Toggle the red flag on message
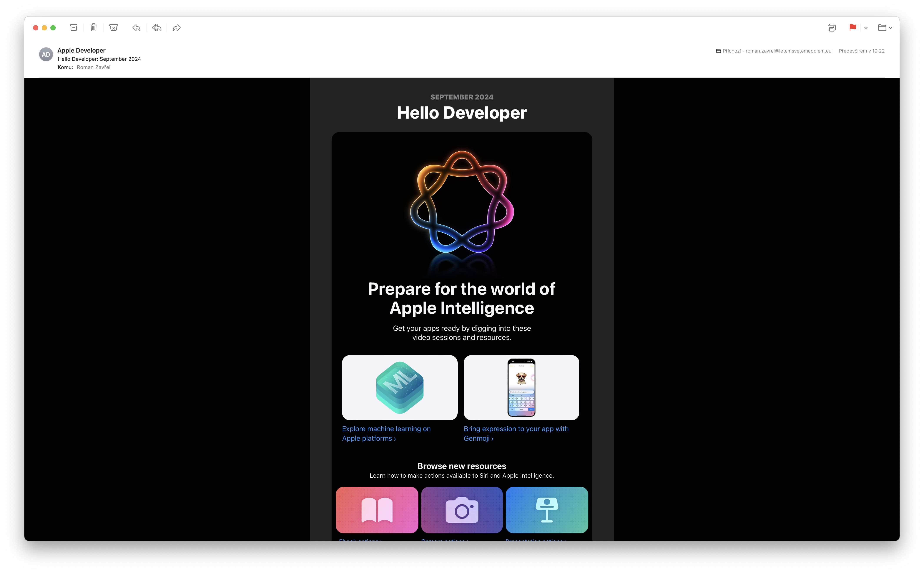The width and height of the screenshot is (924, 573). click(x=853, y=28)
